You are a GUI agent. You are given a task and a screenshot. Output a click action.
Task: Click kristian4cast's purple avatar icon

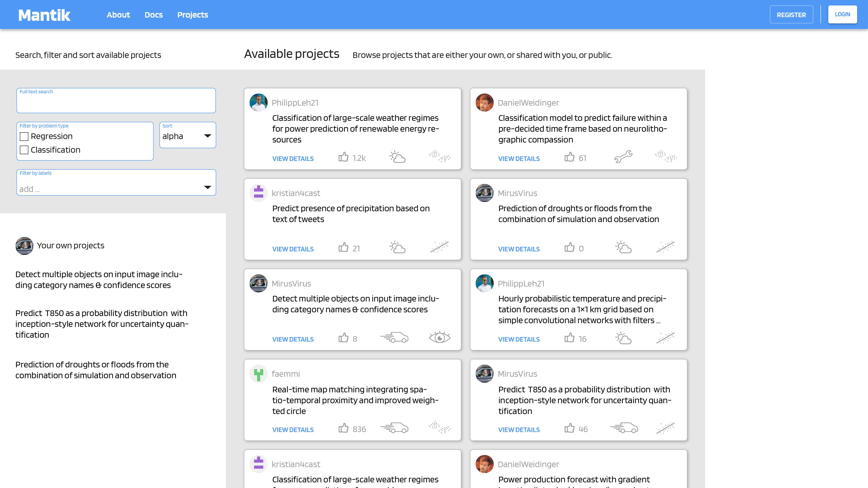click(x=258, y=193)
